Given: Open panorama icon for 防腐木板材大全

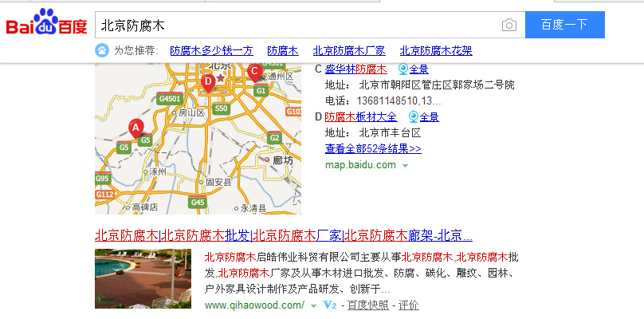Looking at the screenshot, I should coord(414,117).
